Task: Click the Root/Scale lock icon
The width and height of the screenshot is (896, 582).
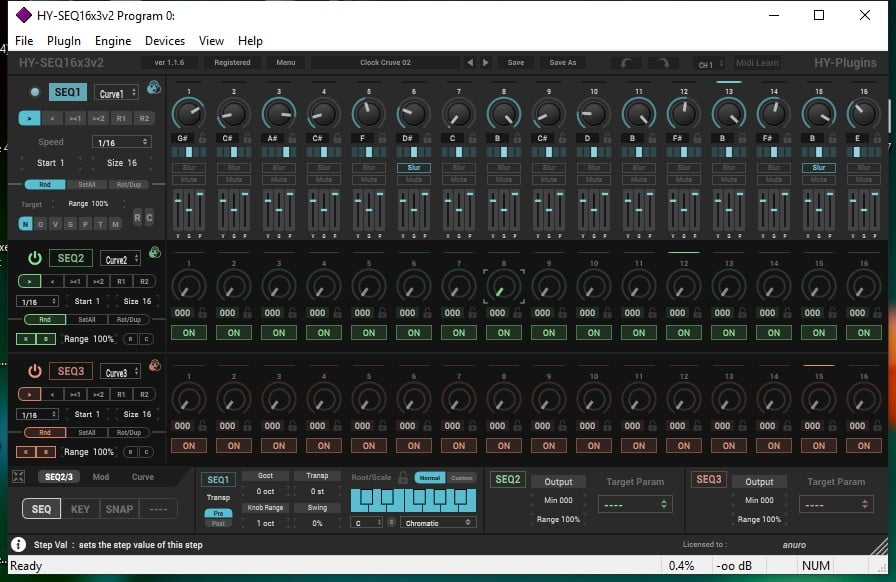Action: point(403,477)
